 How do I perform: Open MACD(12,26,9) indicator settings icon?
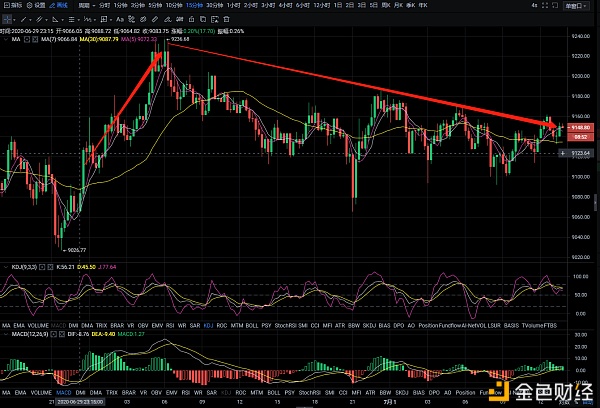[54, 334]
